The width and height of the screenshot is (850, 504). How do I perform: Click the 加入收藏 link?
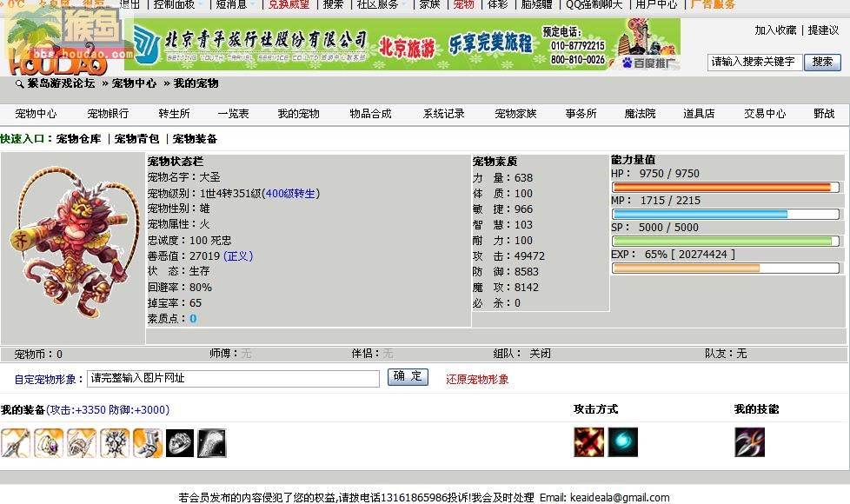pos(776,30)
